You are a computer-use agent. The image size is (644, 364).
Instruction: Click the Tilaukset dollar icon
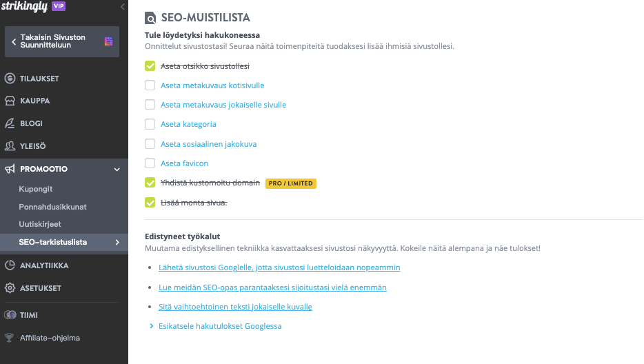tap(10, 79)
